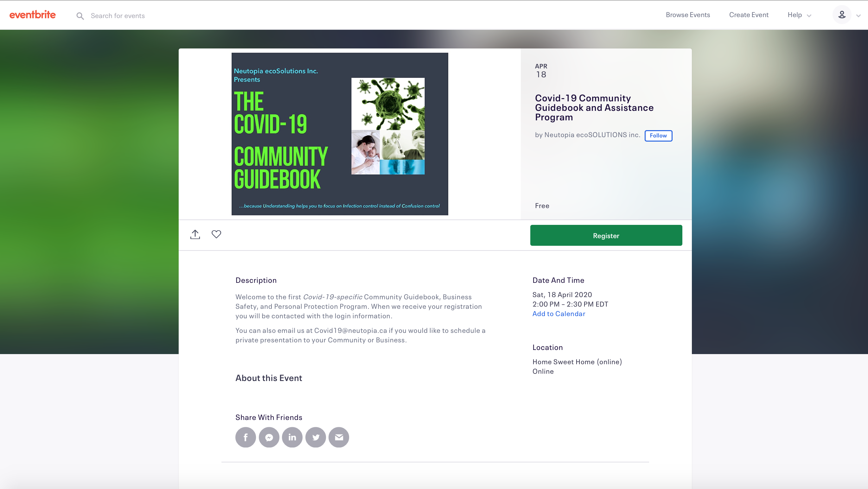The width and height of the screenshot is (868, 489).
Task: Click the 'Share With Friends' heading
Action: point(269,417)
